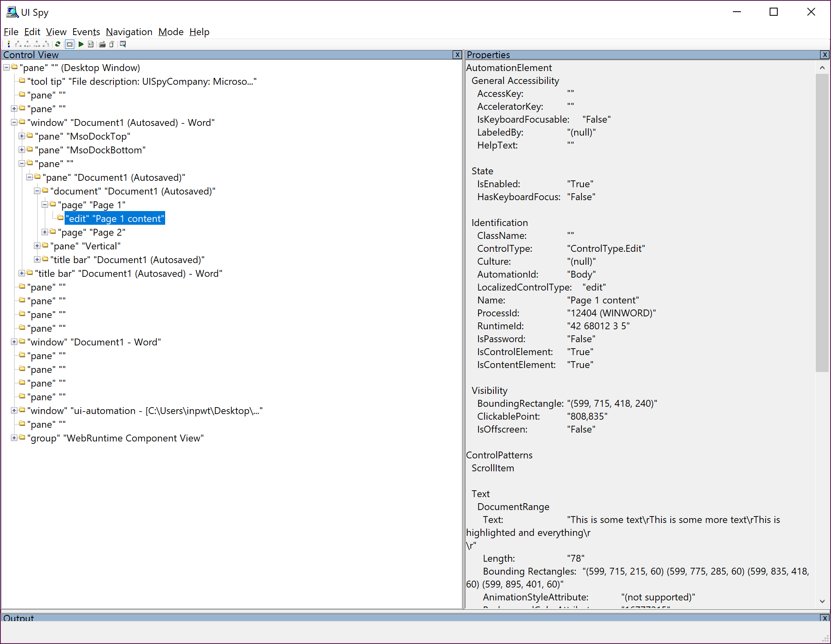The height and width of the screenshot is (644, 831).
Task: Select the "pane" "MsoDockTop" tree item
Action: coord(83,136)
